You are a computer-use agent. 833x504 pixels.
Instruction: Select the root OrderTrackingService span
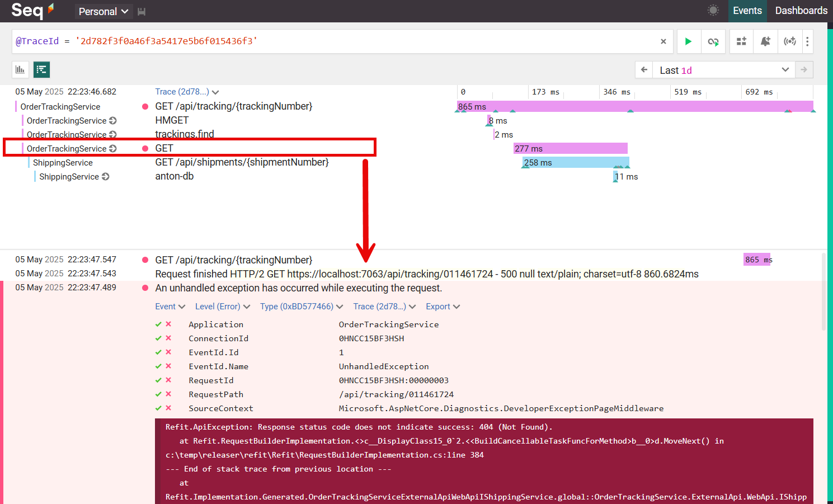click(60, 106)
